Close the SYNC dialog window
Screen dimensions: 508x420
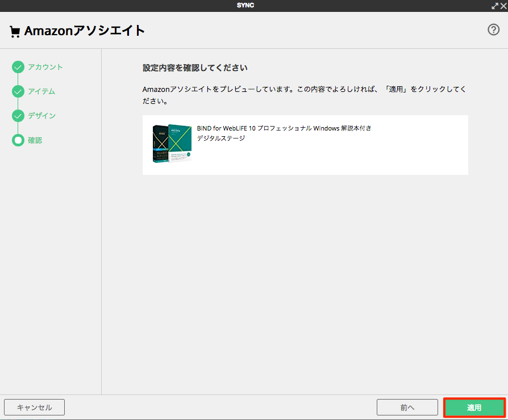[503, 6]
